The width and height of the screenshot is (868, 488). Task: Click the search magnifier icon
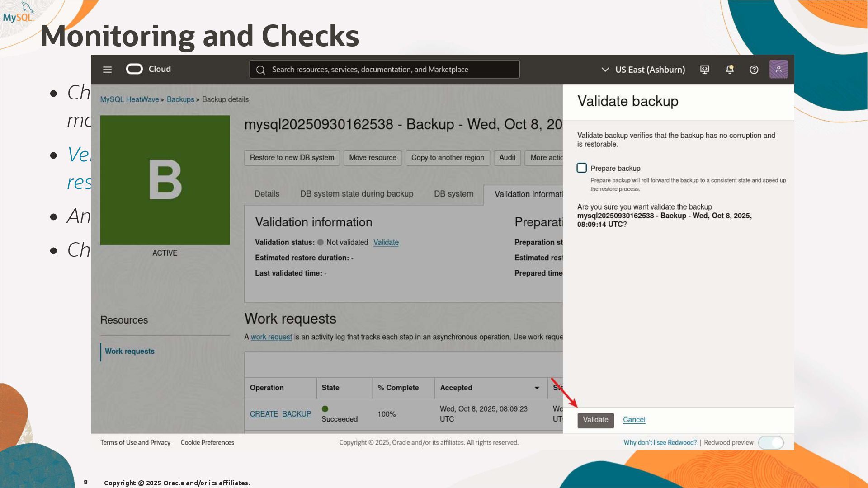[260, 70]
